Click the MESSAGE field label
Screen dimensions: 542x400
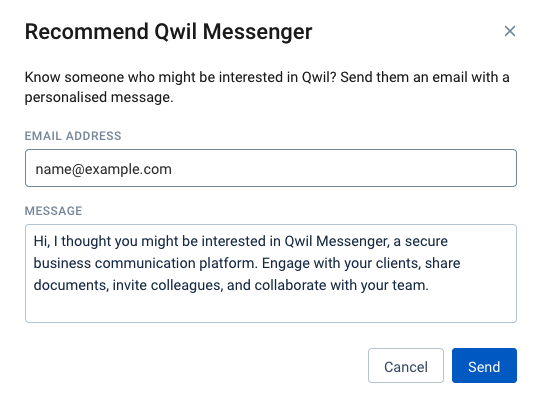[53, 211]
